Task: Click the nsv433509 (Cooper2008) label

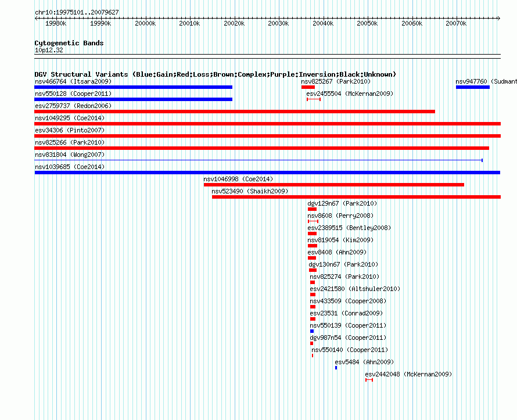Action: 348,301
